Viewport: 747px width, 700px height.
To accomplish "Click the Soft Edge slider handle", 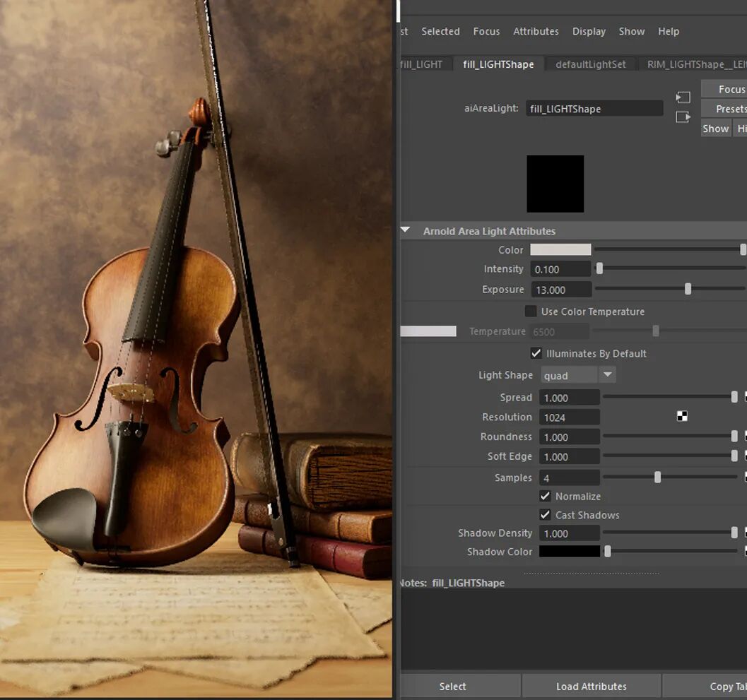I will 734,456.
